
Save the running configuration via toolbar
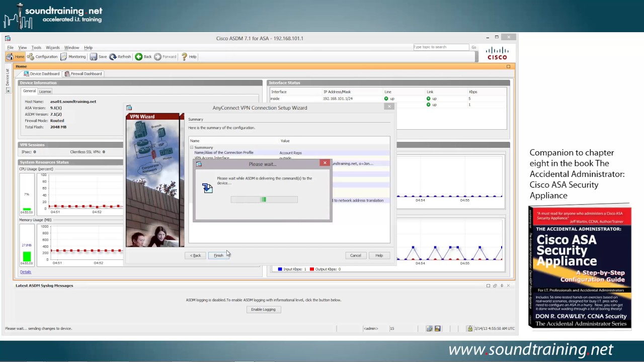coord(98,57)
